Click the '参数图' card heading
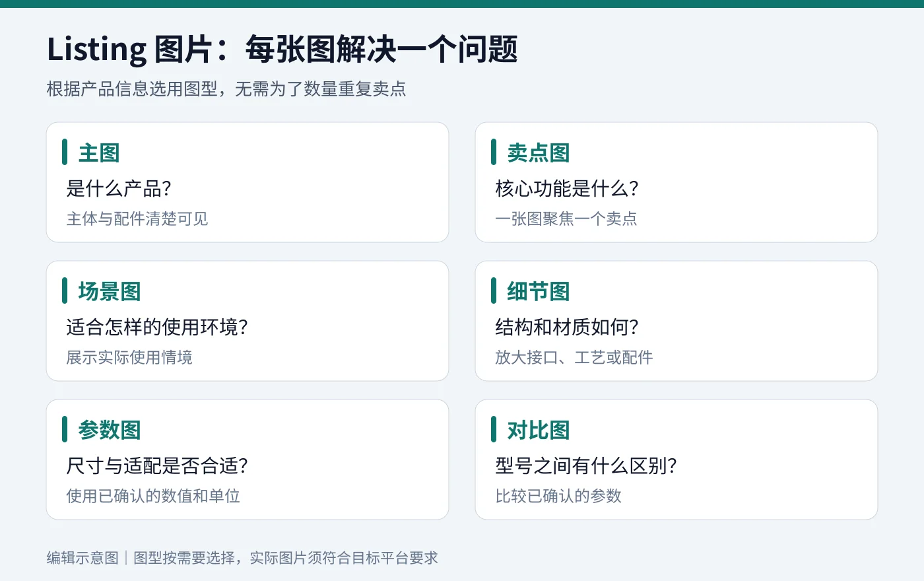Image resolution: width=924 pixels, height=581 pixels. [110, 430]
